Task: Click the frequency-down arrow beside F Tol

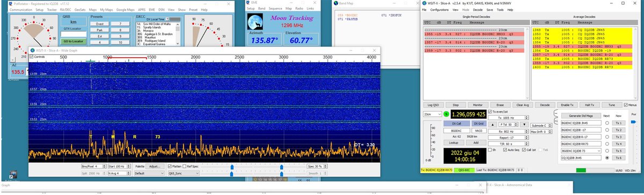Action: point(524,125)
